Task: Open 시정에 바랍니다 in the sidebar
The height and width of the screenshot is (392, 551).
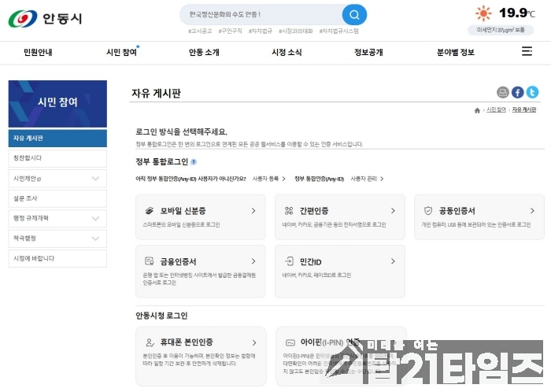Action: point(57,258)
